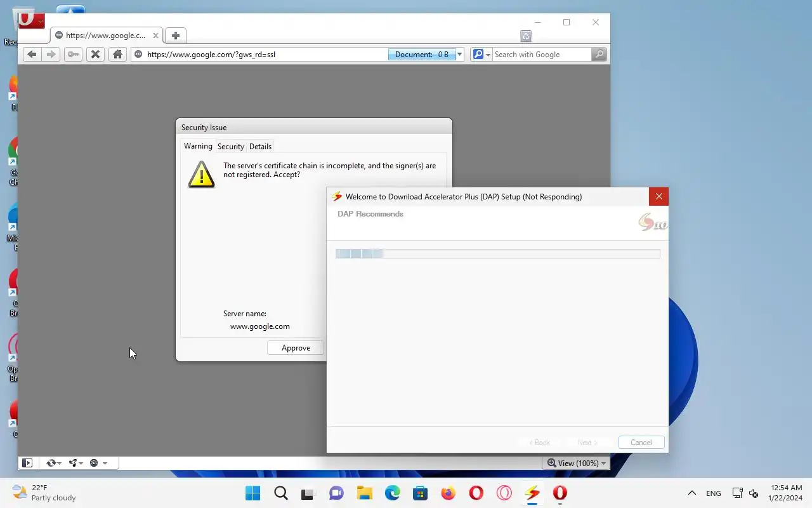Screen dimensions: 812x508
Task: Close the google.com tab
Action: point(155,36)
